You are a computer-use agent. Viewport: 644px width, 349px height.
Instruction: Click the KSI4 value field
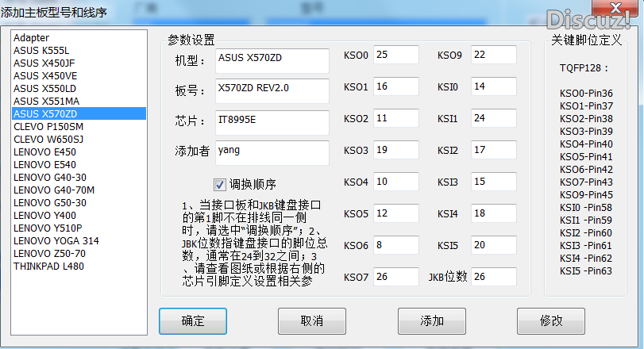[494, 213]
